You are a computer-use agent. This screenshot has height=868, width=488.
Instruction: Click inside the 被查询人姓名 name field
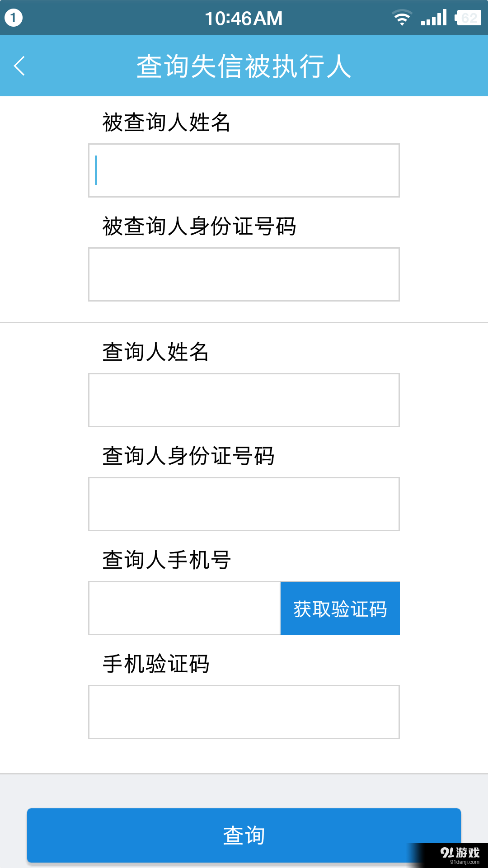coord(244,170)
